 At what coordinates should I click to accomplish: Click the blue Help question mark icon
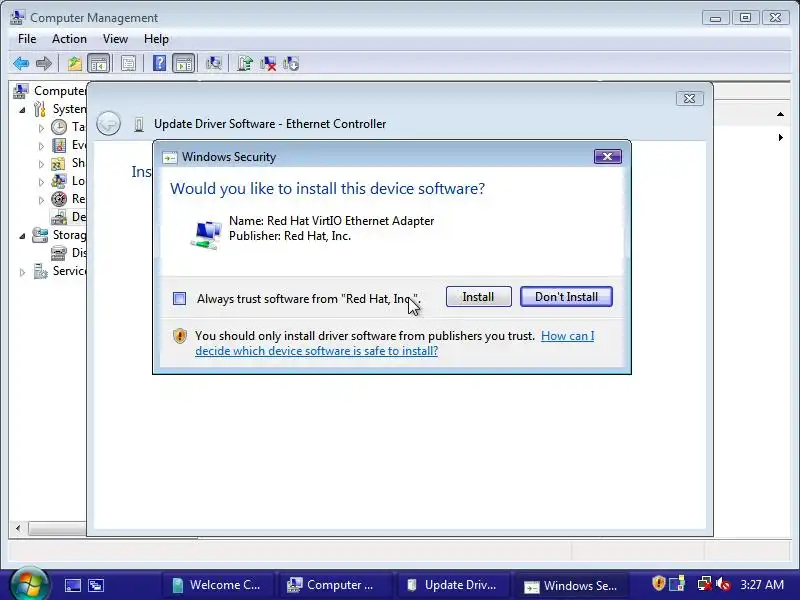pos(159,63)
